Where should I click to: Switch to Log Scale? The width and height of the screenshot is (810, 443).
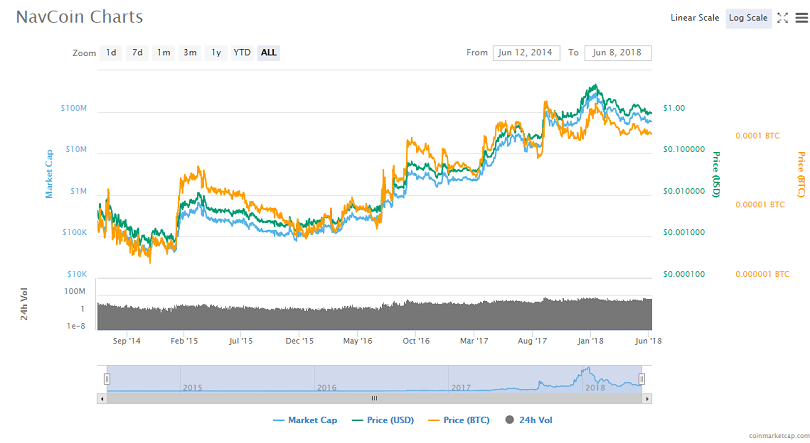[748, 18]
